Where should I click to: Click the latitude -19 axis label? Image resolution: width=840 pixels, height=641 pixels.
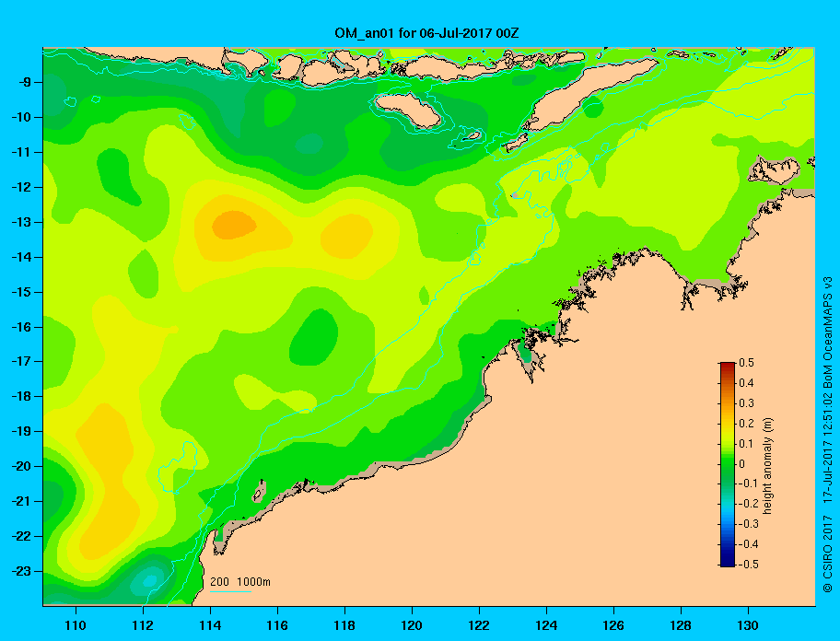[21, 431]
